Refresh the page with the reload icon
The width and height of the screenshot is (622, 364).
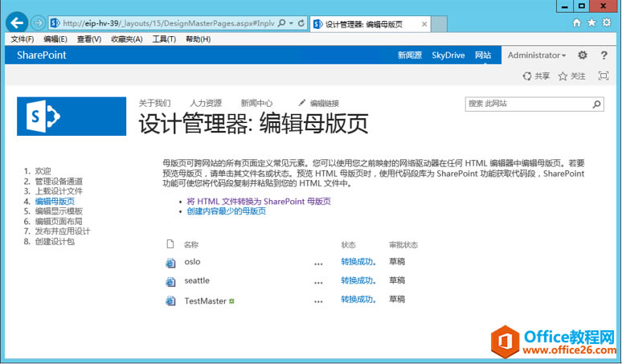pos(301,23)
